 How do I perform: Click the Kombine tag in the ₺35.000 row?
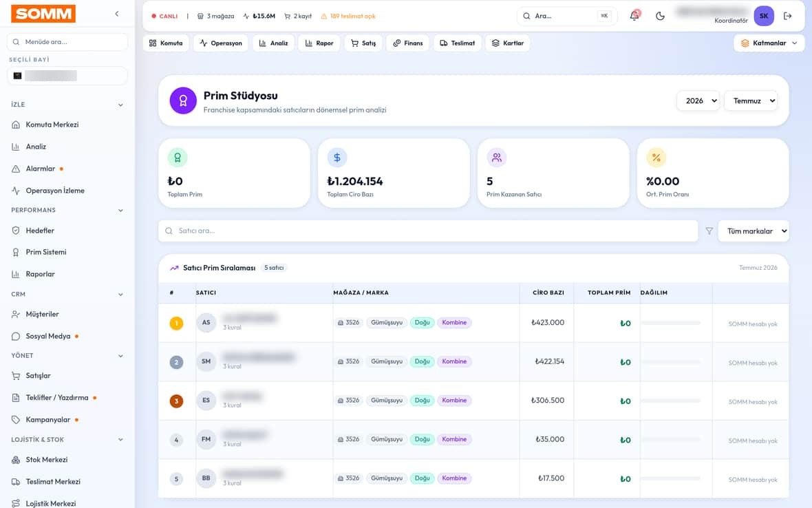tap(454, 439)
